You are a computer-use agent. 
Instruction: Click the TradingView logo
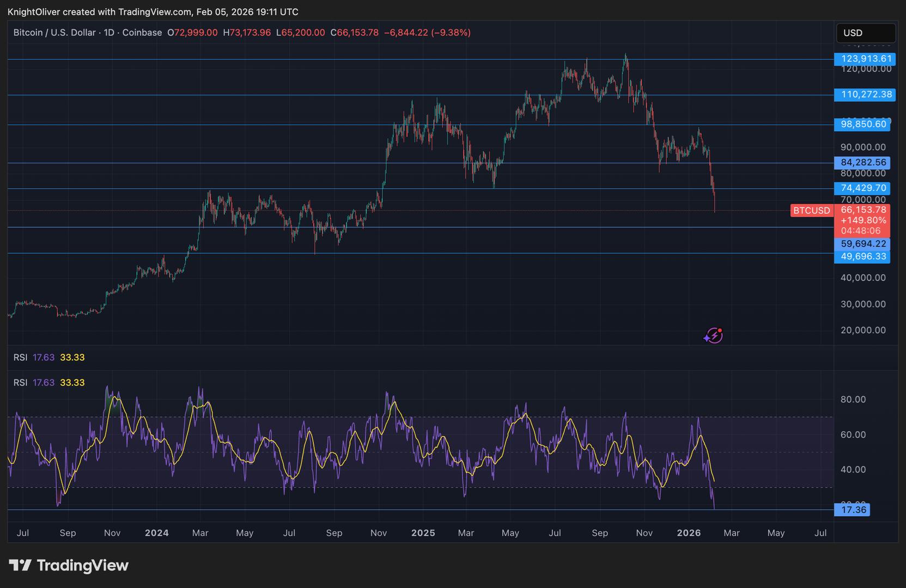(x=68, y=566)
